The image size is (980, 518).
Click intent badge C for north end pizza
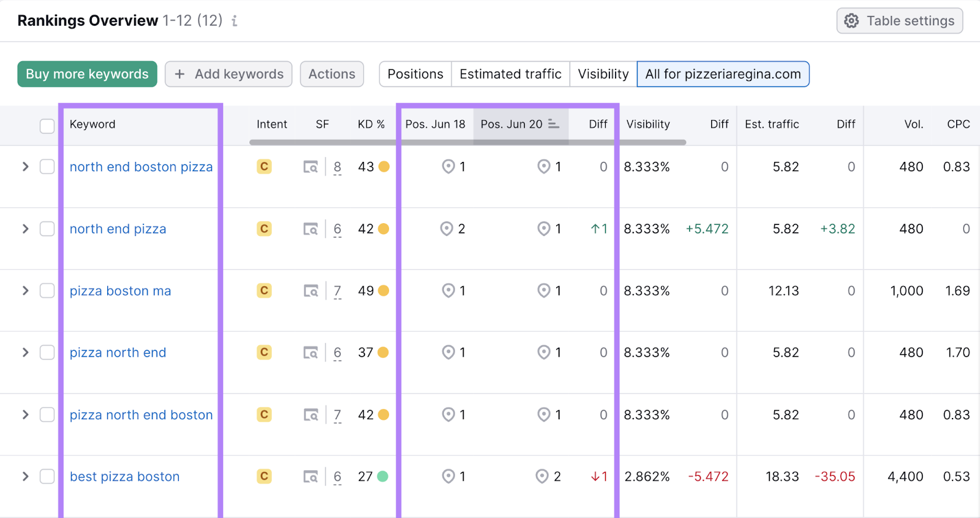pos(264,229)
